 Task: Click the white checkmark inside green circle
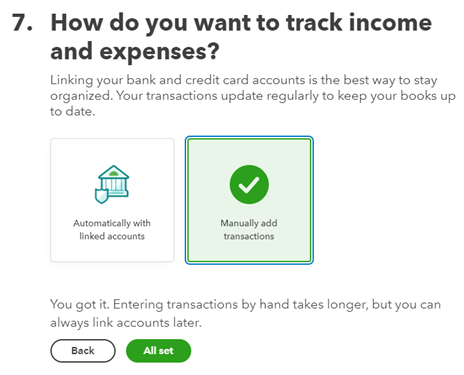click(249, 185)
